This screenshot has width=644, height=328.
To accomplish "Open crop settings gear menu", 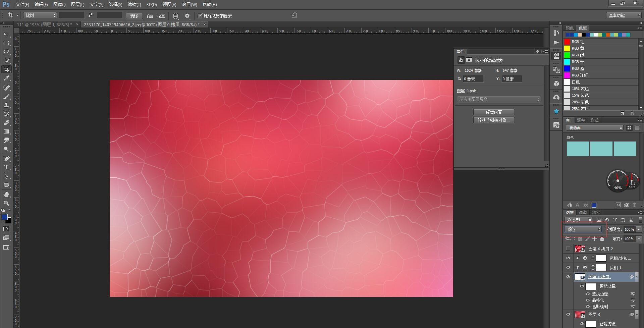I will point(187,16).
